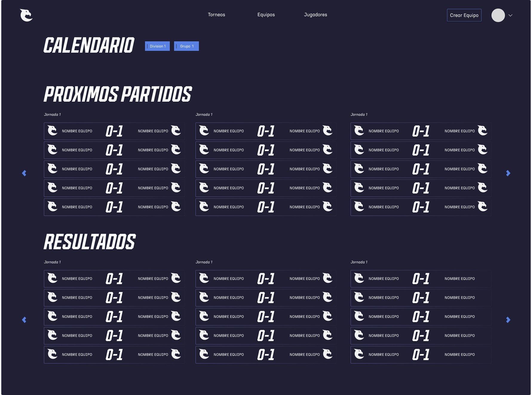This screenshot has height=395, width=532.
Task: Click the first match's right team logo in Resultados
Action: pos(176,278)
